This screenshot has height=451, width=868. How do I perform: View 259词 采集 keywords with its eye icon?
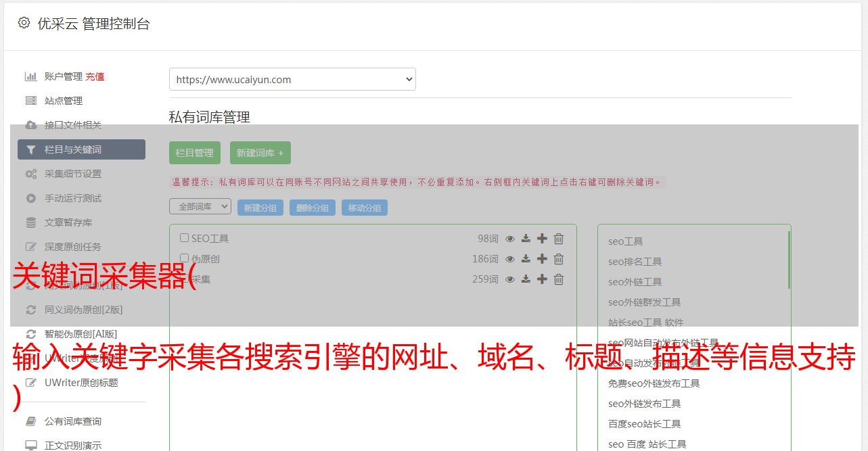[x=510, y=279]
